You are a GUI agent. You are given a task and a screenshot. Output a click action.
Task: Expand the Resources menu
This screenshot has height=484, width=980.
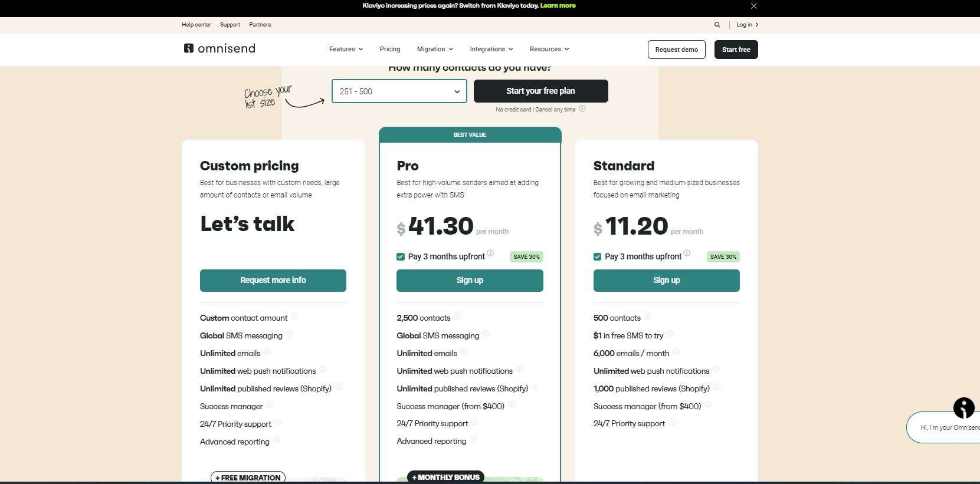click(x=549, y=49)
